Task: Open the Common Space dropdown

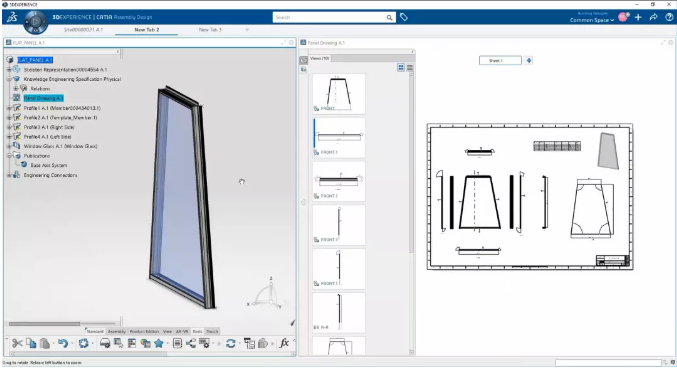Action: 592,20
